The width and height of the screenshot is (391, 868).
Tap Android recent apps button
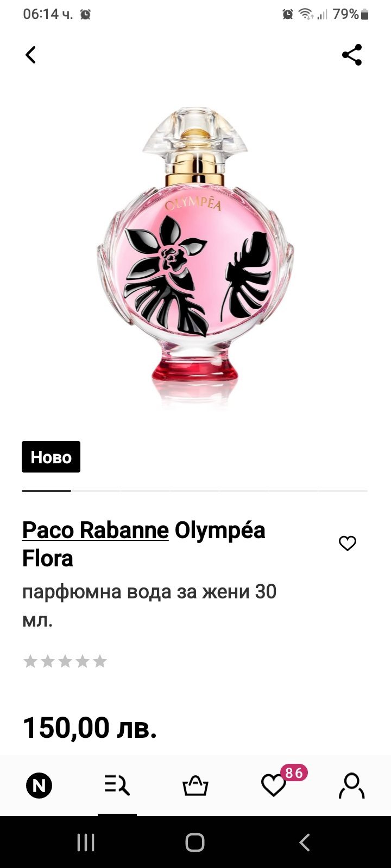(86, 843)
